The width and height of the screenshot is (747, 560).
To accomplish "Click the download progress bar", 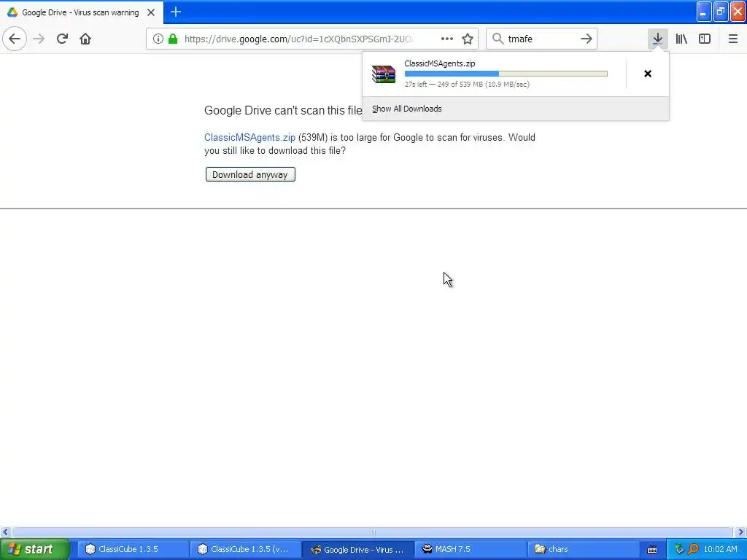I will 506,74.
